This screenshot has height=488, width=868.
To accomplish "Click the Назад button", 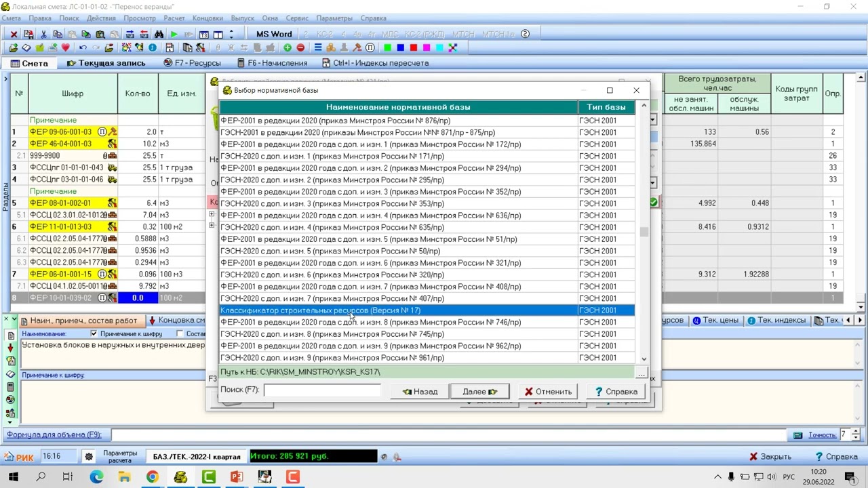I will tap(420, 392).
